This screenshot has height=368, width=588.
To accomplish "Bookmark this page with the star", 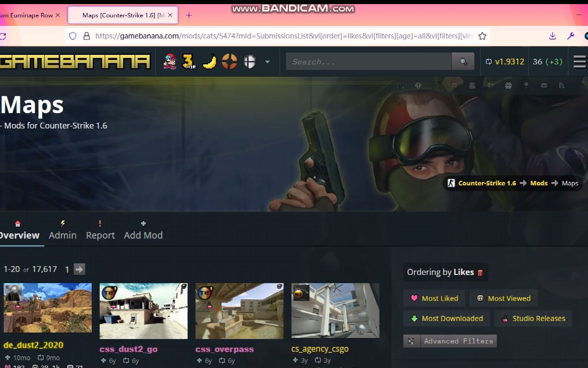I will click(x=482, y=36).
